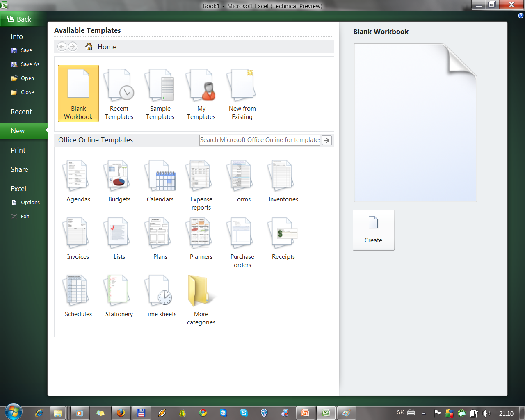Open the More categories folder
Viewport: 525px width, 420px height.
[x=201, y=300]
